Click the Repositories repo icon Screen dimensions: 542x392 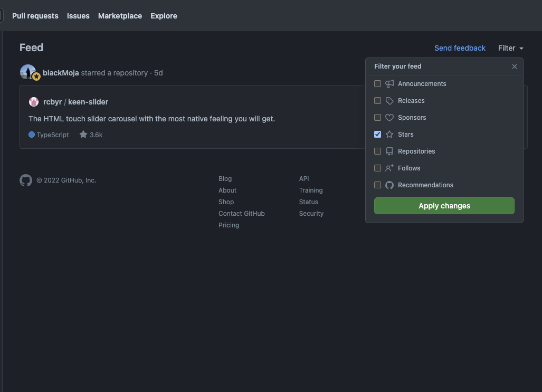(x=389, y=151)
